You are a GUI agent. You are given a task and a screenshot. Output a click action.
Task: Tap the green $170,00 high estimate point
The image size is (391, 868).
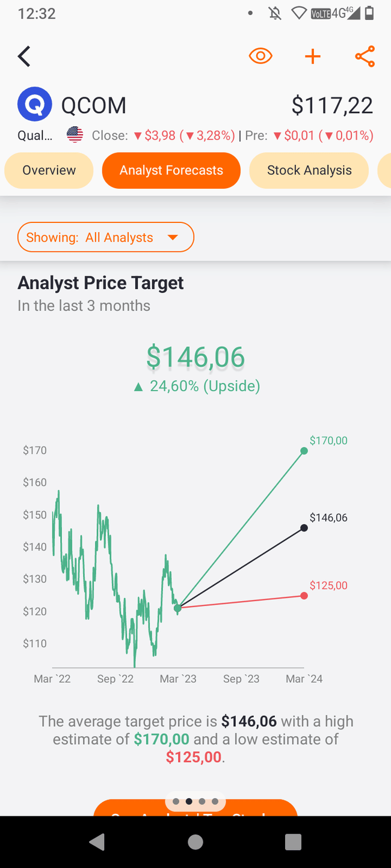[304, 451]
